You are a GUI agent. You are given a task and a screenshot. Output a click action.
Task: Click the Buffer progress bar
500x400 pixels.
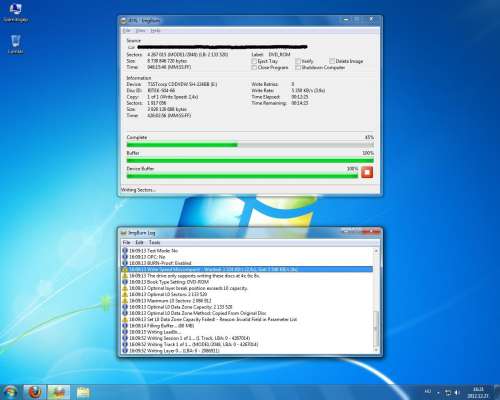(x=250, y=161)
